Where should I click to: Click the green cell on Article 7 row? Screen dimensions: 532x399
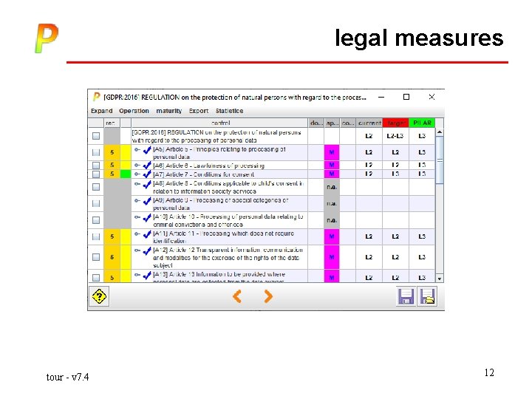[x=126, y=174]
